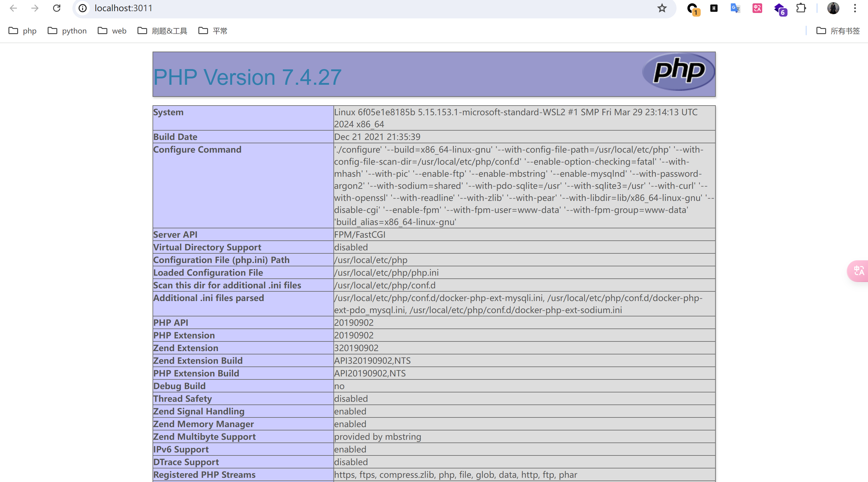Bookmark this page with the star icon
This screenshot has width=868, height=482.
pyautogui.click(x=662, y=8)
